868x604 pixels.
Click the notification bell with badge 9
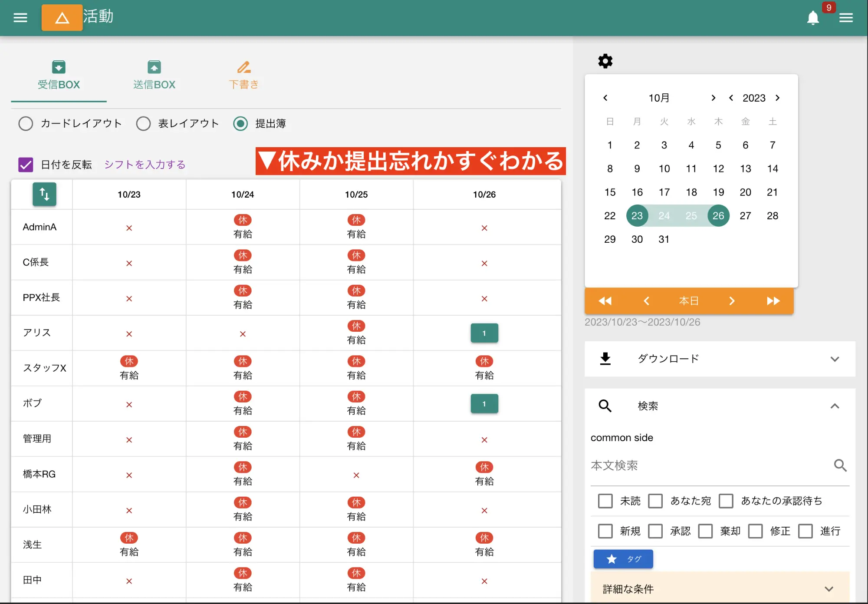coord(814,18)
